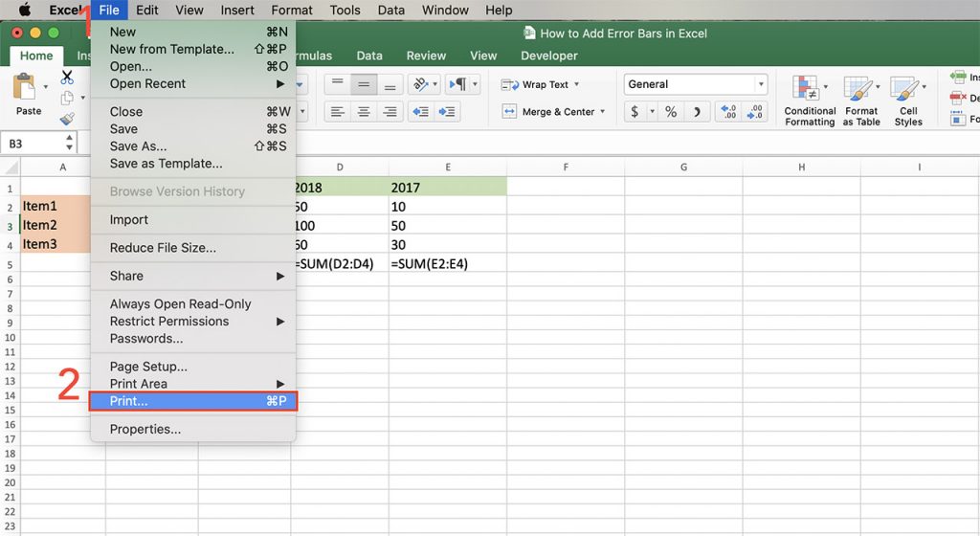The height and width of the screenshot is (536, 980).
Task: Select Reduce File Size...
Action: pos(193,247)
